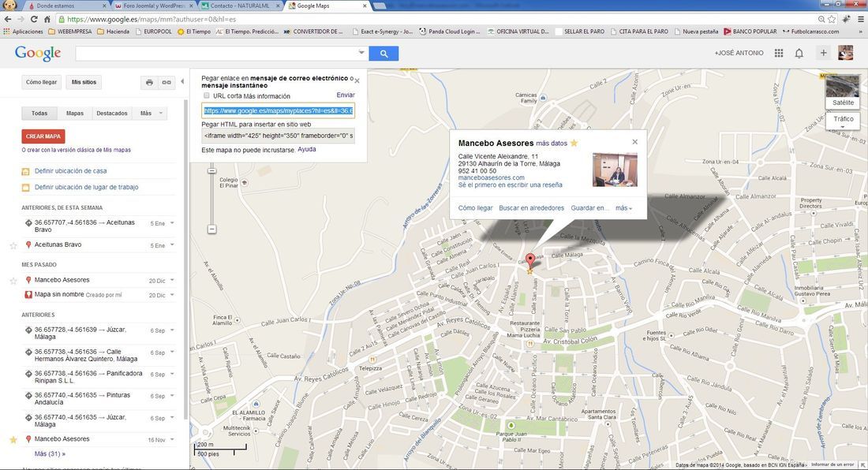Open dropdown for Pinturas Andalucía entry
This screenshot has height=470, width=868.
pyautogui.click(x=172, y=396)
